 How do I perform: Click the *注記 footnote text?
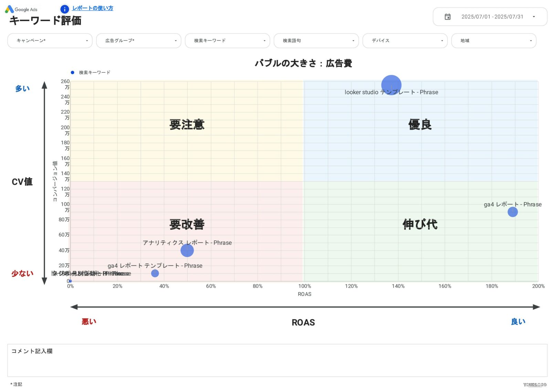click(x=15, y=384)
